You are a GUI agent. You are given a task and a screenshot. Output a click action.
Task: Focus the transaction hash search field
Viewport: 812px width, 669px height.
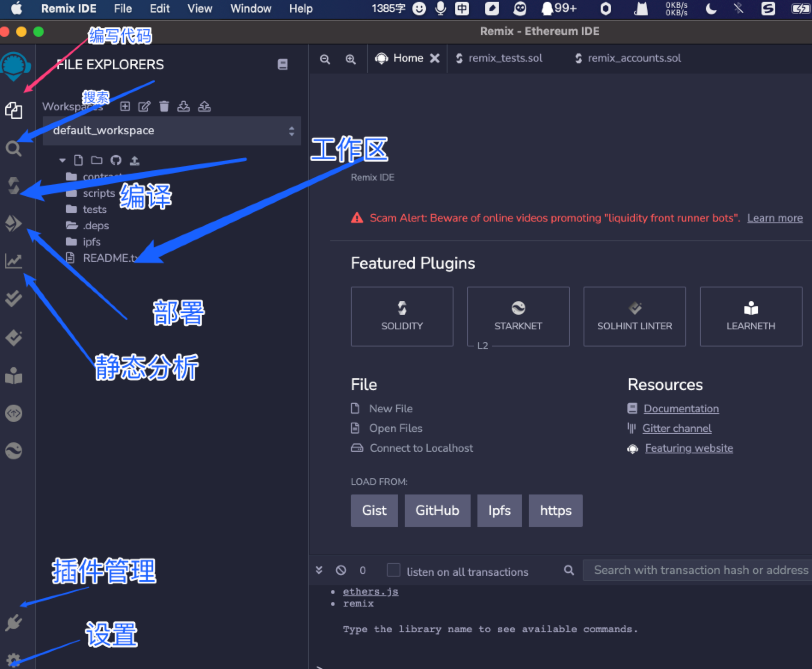[x=697, y=570]
